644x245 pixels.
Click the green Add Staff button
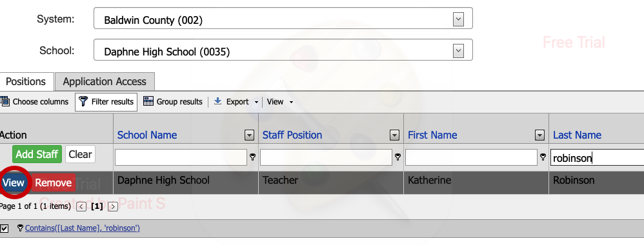point(37,154)
